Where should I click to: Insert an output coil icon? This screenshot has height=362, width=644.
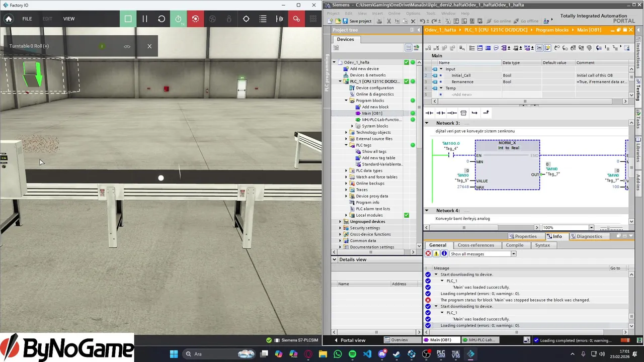point(452,113)
